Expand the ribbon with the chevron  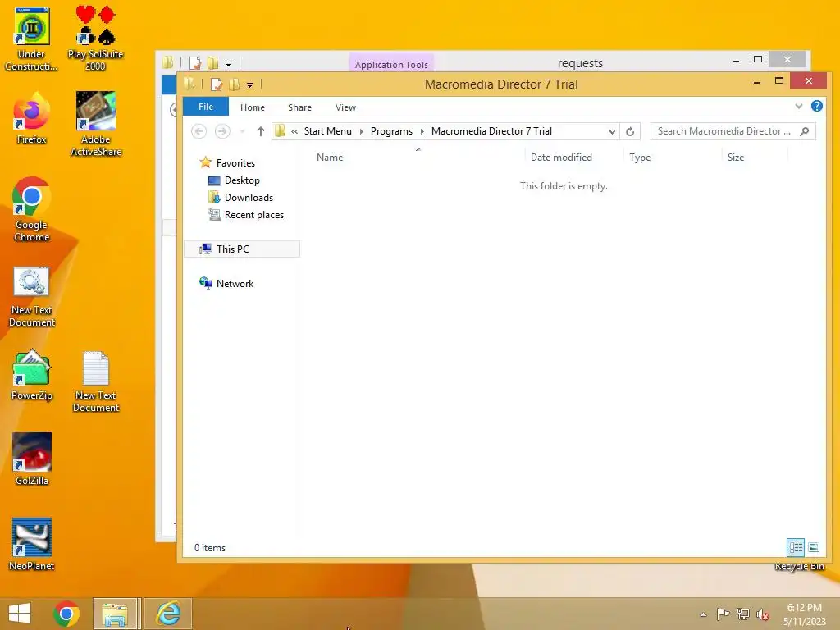[x=799, y=106]
